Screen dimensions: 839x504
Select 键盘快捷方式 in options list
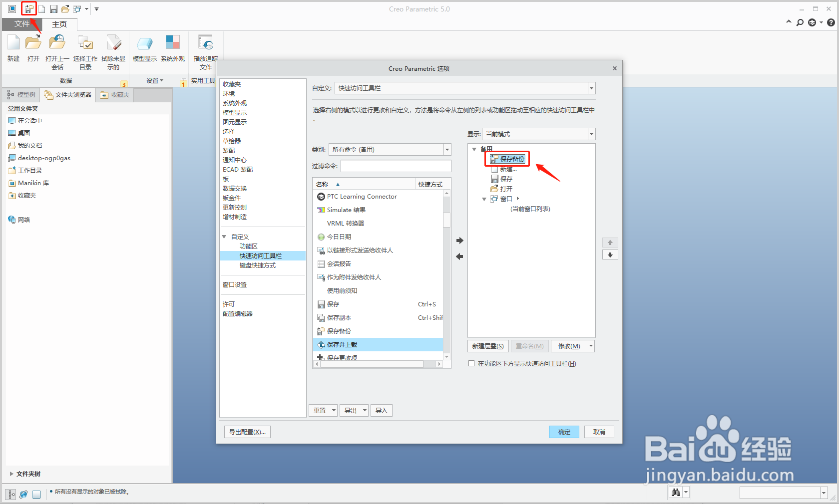(x=258, y=265)
